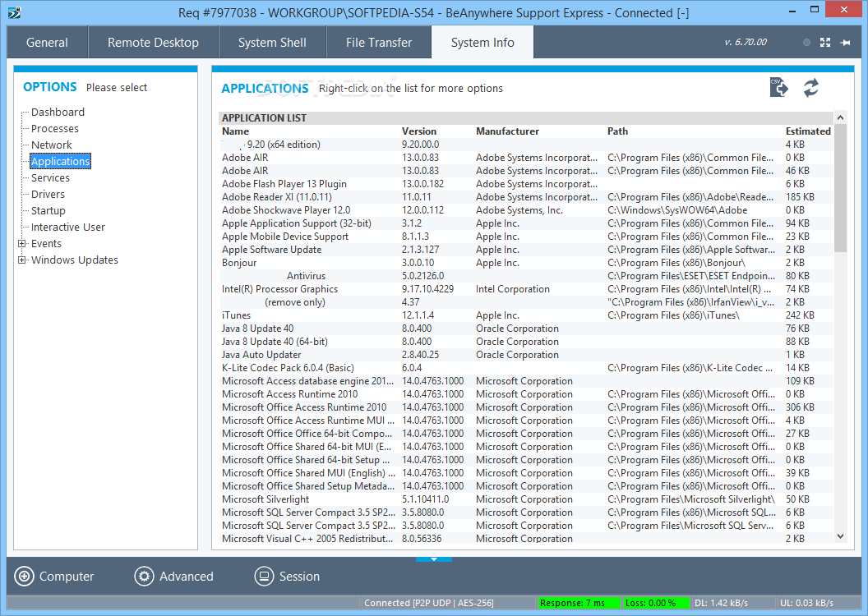The height and width of the screenshot is (616, 868).
Task: Select the Intel(R) Processor Graphics row
Action: click(526, 289)
